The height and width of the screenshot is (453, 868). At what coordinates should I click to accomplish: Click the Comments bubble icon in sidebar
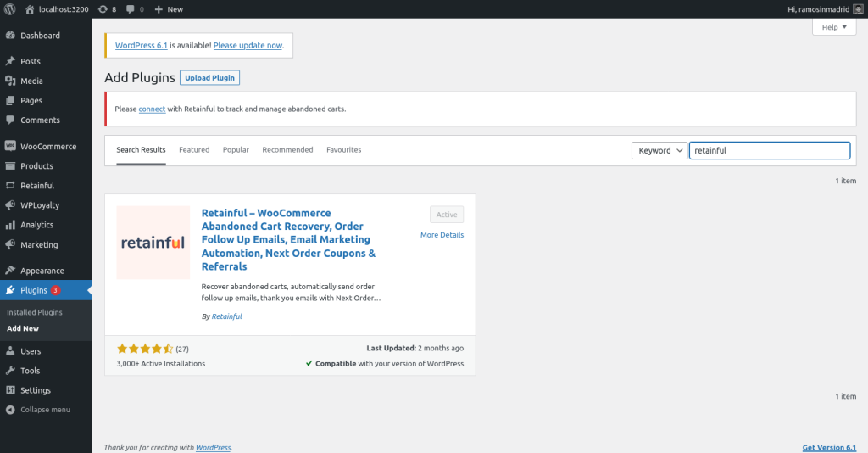10,120
